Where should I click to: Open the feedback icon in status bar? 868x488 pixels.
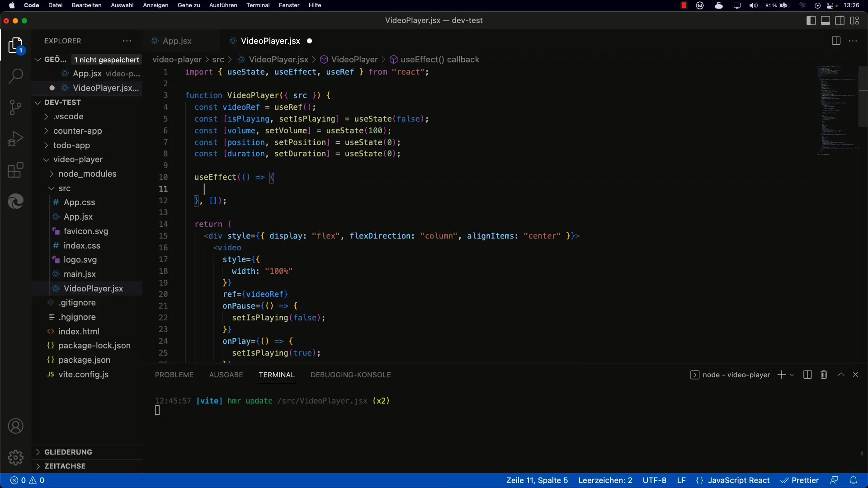tap(834, 480)
